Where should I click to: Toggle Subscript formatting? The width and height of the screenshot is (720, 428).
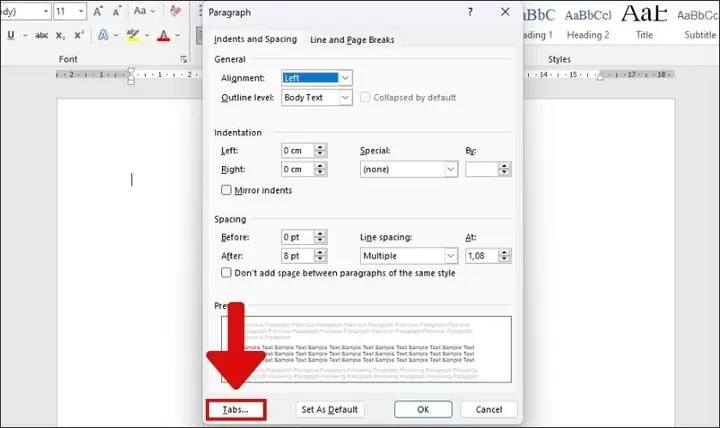pyautogui.click(x=60, y=35)
